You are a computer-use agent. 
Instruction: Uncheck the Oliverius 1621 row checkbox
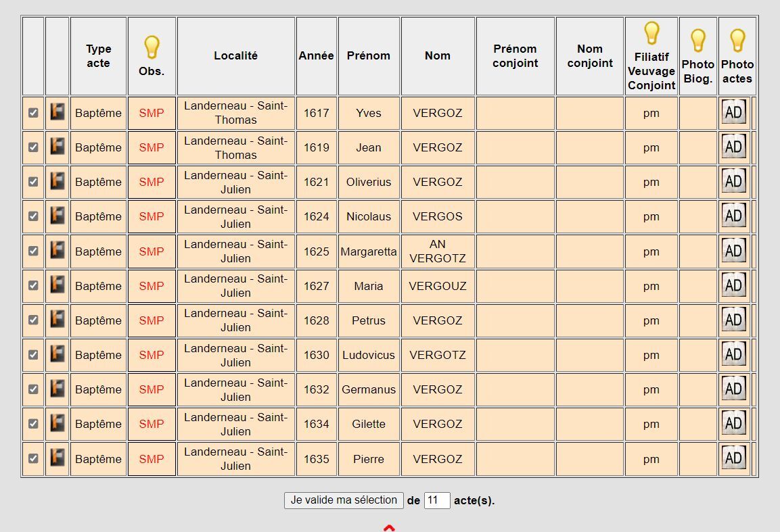coord(33,182)
